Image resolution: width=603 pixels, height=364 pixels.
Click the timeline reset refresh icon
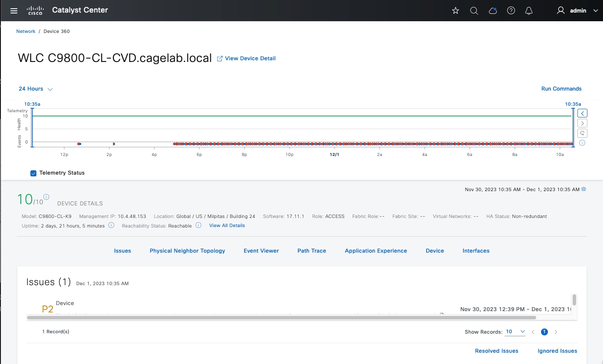click(x=583, y=133)
